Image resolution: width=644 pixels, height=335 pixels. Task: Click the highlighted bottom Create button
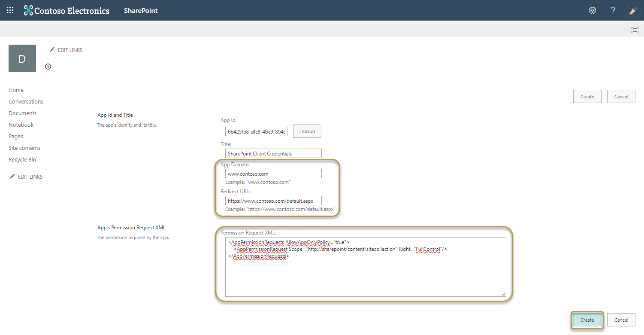click(x=587, y=320)
